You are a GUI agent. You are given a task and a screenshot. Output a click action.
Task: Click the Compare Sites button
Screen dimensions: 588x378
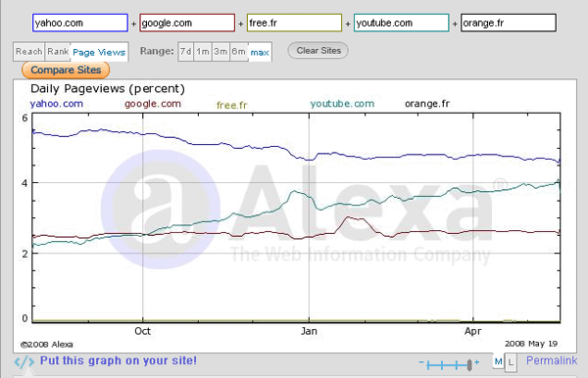66,71
